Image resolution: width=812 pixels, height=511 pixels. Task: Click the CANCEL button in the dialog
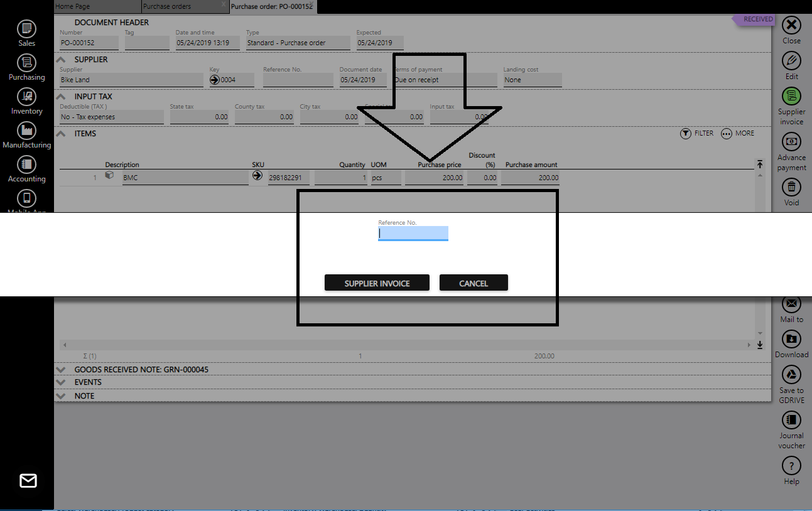click(474, 282)
